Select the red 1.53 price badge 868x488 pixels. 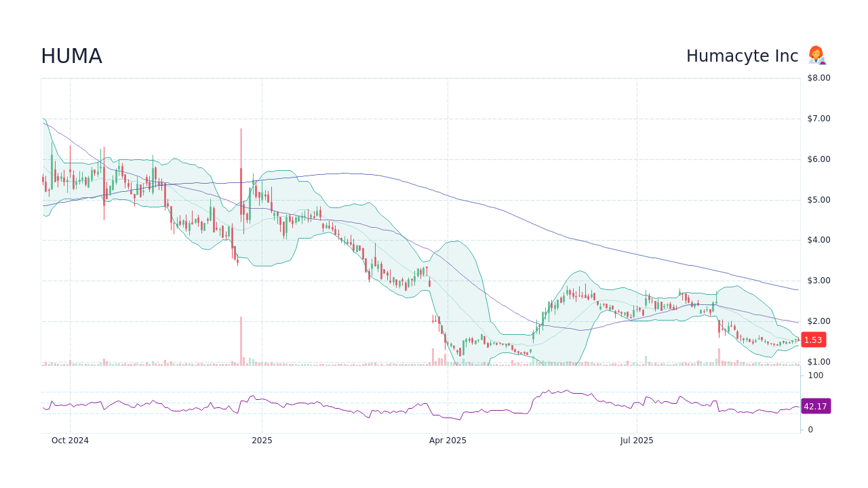[812, 340]
